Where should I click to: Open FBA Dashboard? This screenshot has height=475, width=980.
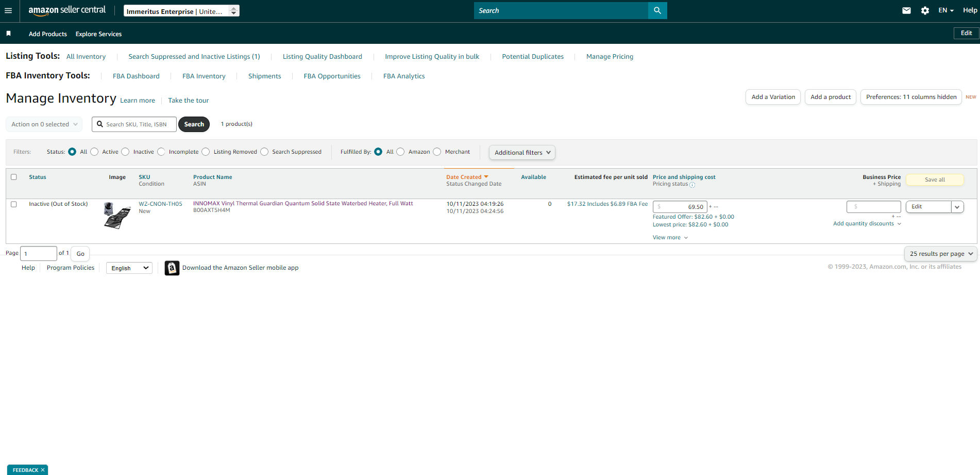tap(136, 76)
